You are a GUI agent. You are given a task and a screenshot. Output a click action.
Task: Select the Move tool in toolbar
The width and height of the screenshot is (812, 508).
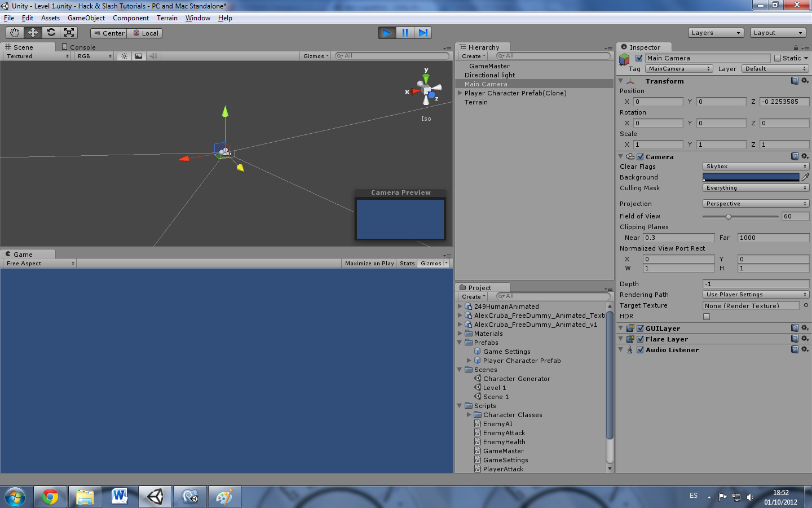33,33
